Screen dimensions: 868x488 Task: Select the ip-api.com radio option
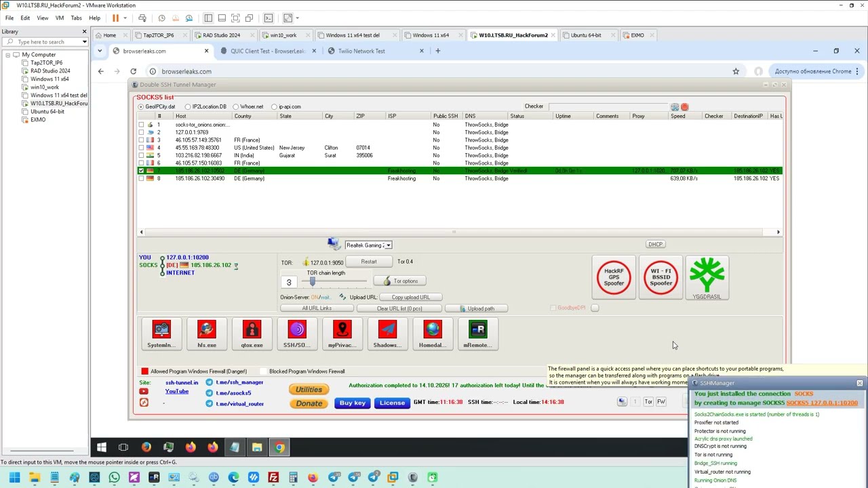click(274, 106)
